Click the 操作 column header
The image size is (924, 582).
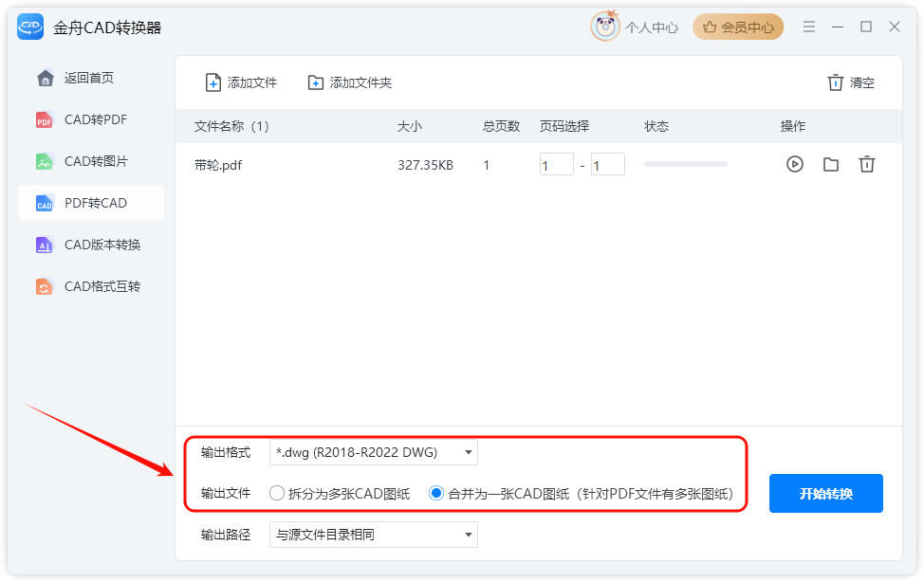[x=793, y=127]
